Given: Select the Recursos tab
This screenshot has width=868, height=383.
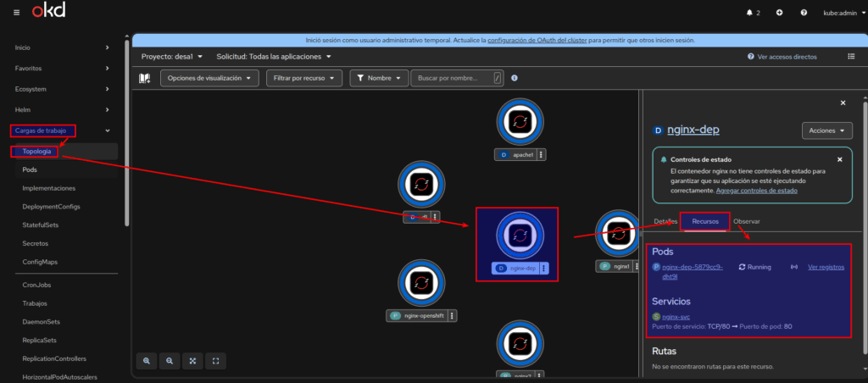Looking at the screenshot, I should click(x=705, y=221).
